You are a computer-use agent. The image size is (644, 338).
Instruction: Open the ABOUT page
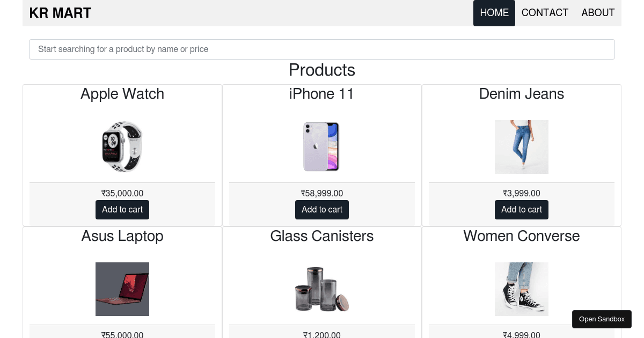pyautogui.click(x=598, y=13)
